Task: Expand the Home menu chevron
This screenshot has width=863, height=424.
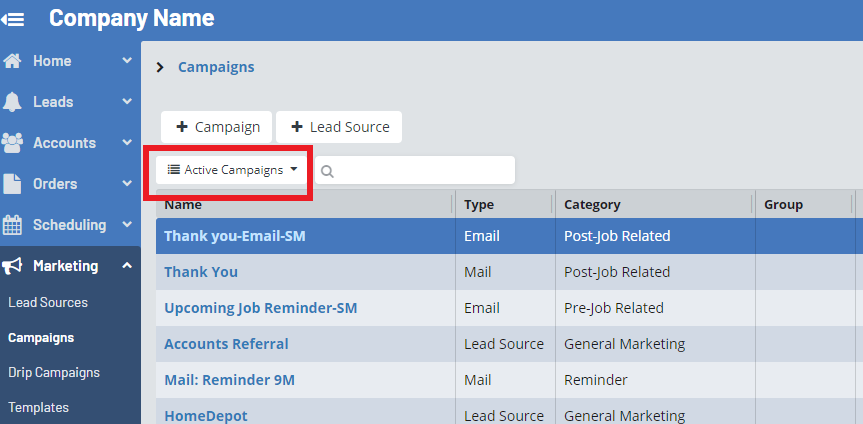Action: (x=127, y=61)
